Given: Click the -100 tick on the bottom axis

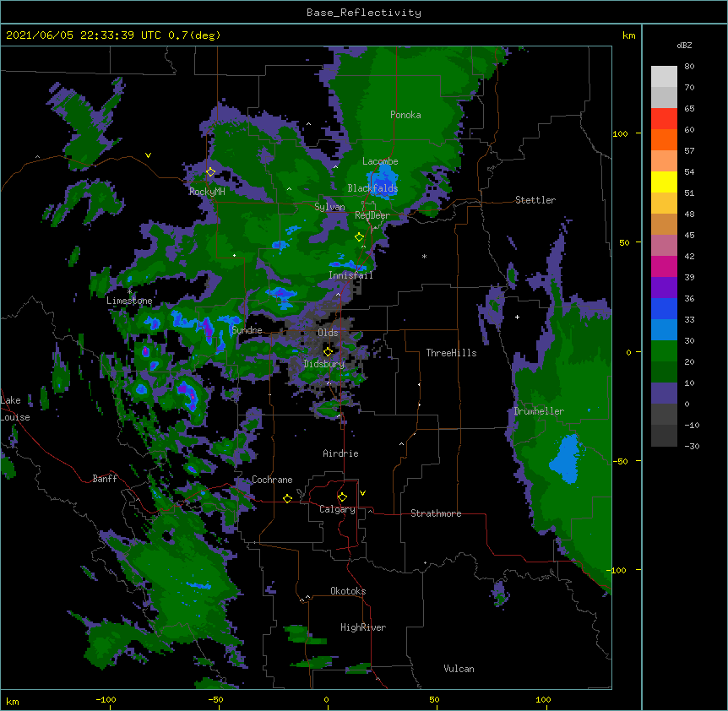Looking at the screenshot, I should coord(106,699).
